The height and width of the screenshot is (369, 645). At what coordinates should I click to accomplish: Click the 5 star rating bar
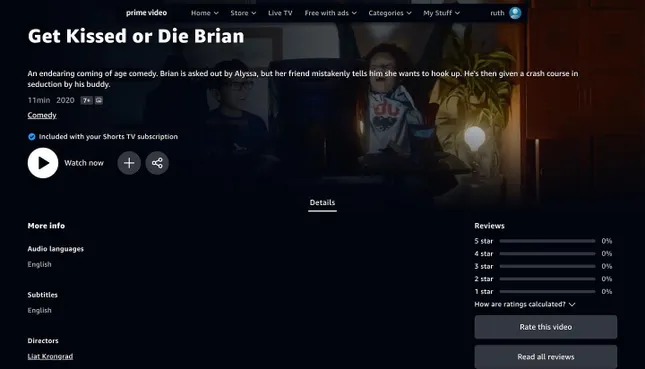coord(547,241)
